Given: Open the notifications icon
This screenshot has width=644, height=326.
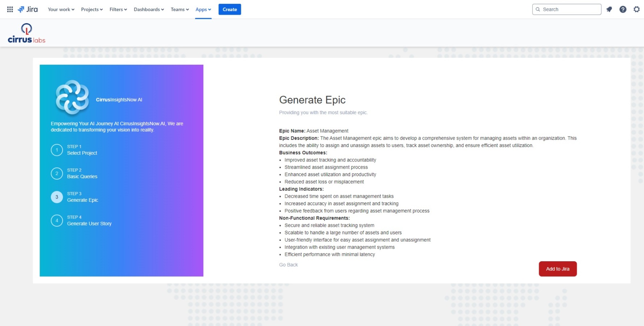Looking at the screenshot, I should click(x=609, y=9).
